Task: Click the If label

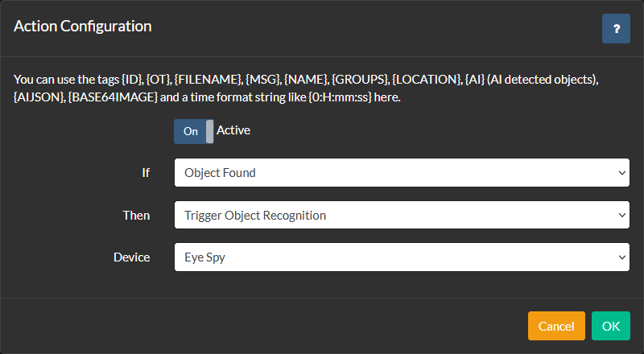Action: pyautogui.click(x=146, y=173)
